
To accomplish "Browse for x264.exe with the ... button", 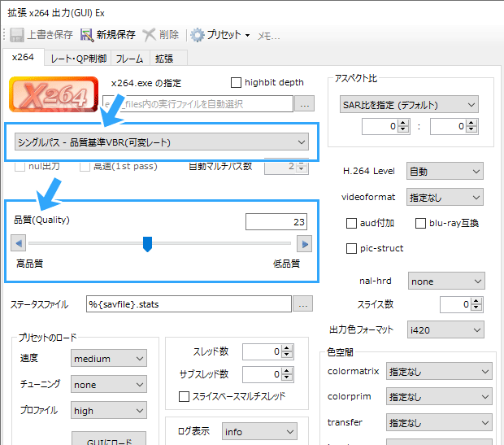I will coord(304,103).
